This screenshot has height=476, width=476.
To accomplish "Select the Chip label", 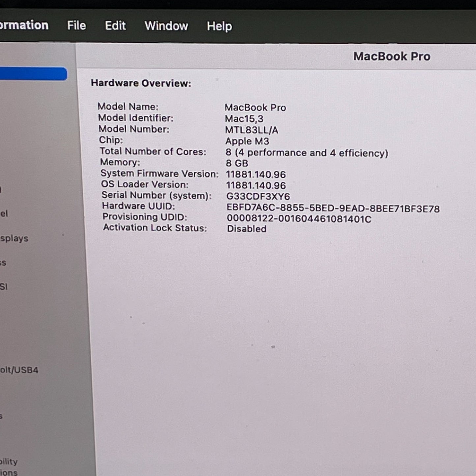I will coord(111,140).
